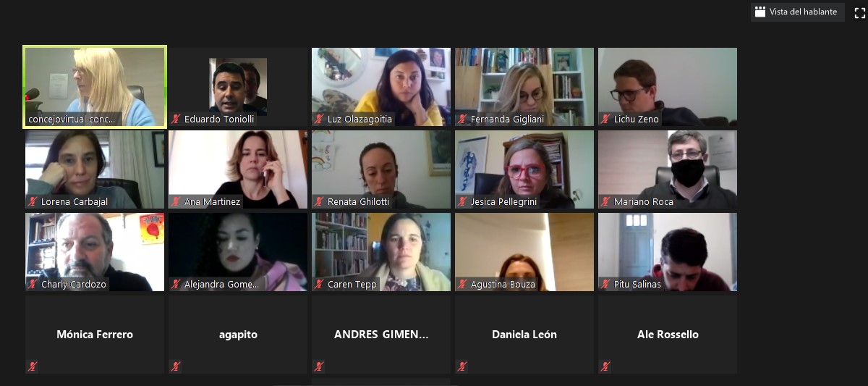868x386 pixels.
Task: Select the concejovirtual active speaker video
Action: [x=95, y=87]
